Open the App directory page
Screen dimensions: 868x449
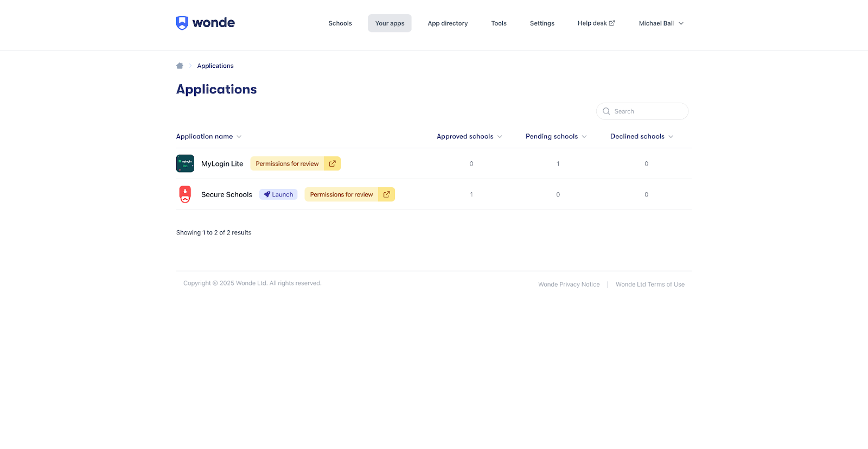tap(448, 23)
